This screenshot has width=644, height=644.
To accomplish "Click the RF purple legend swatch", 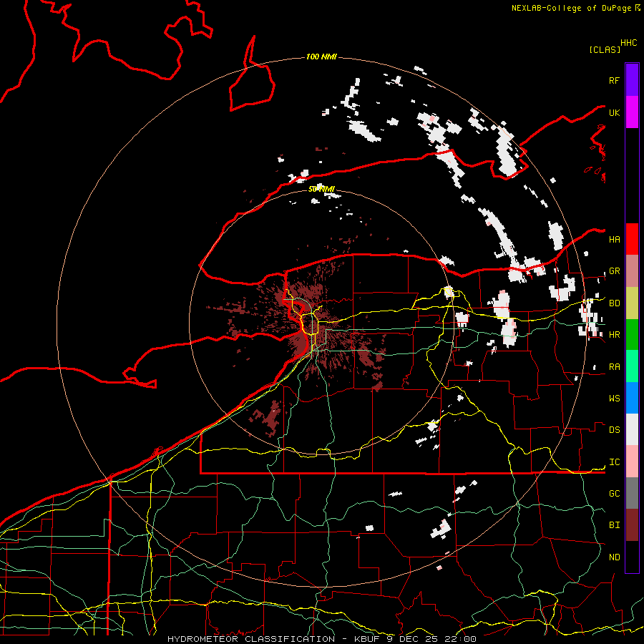I will coord(632,80).
